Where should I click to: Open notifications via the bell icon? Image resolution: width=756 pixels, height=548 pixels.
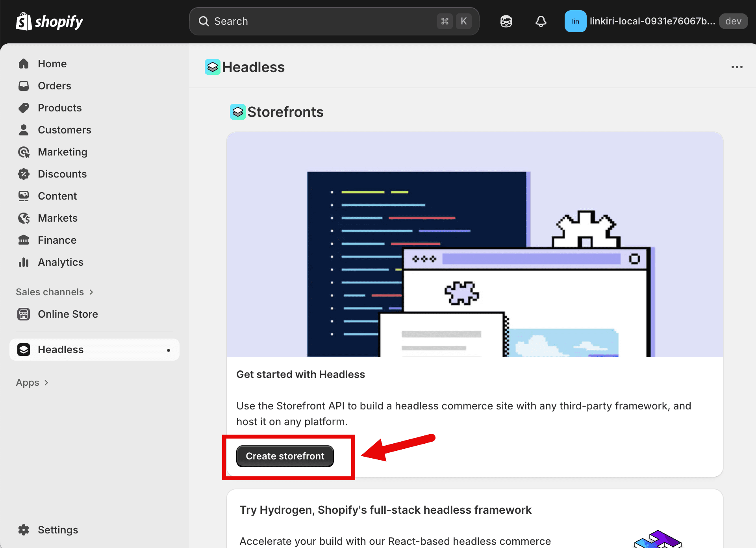[x=541, y=21]
